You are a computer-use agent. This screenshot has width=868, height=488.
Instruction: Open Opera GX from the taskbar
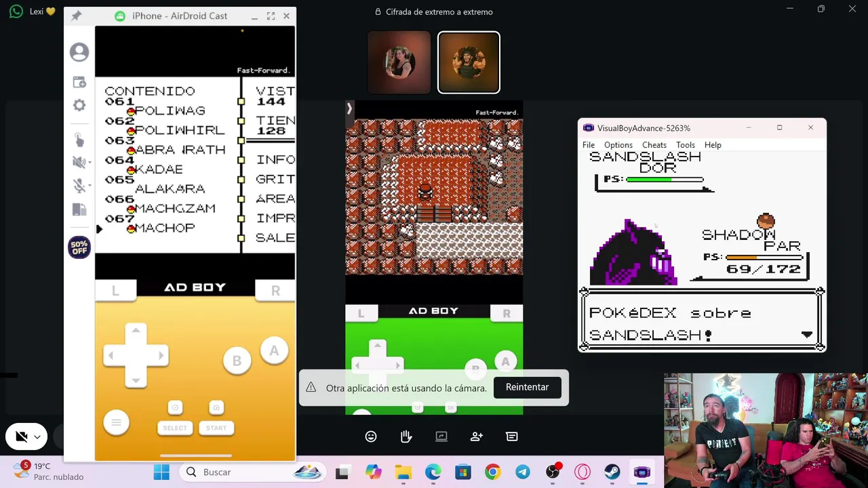(x=583, y=472)
